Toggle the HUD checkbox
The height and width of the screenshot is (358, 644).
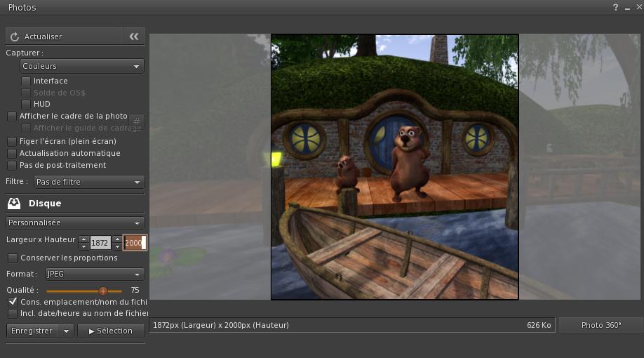[x=26, y=105]
